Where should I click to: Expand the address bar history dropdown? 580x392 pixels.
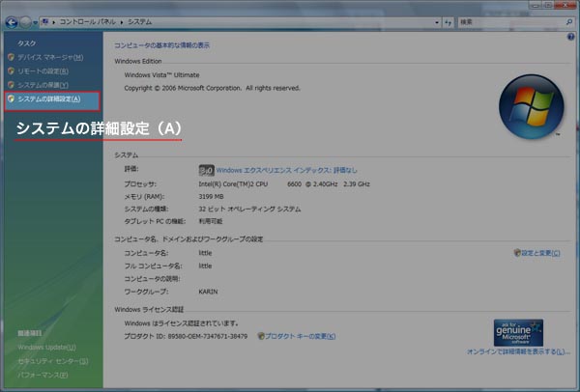point(437,22)
